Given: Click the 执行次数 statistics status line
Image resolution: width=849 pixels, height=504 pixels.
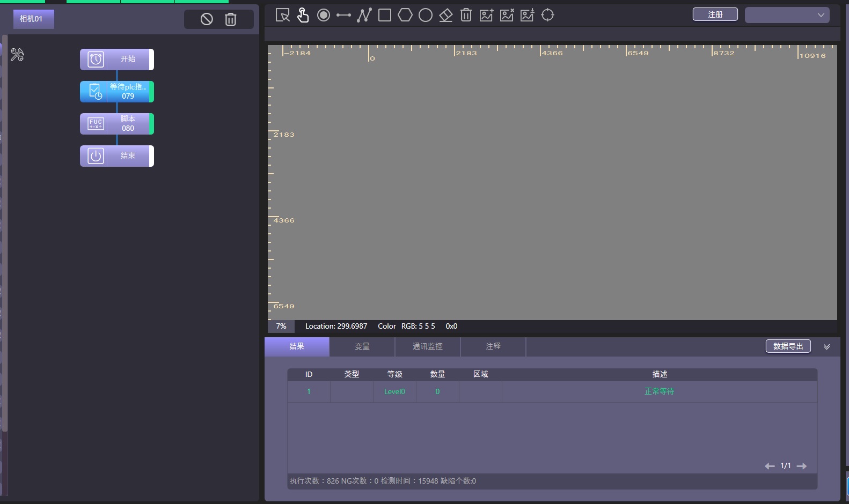Looking at the screenshot, I should click(x=383, y=481).
